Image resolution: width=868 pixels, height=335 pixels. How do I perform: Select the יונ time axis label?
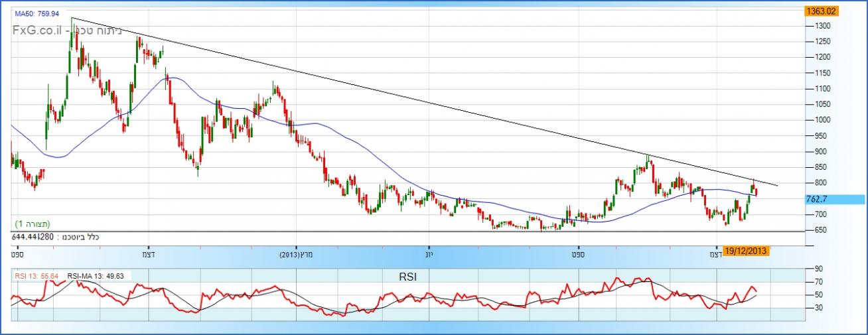pos(429,254)
